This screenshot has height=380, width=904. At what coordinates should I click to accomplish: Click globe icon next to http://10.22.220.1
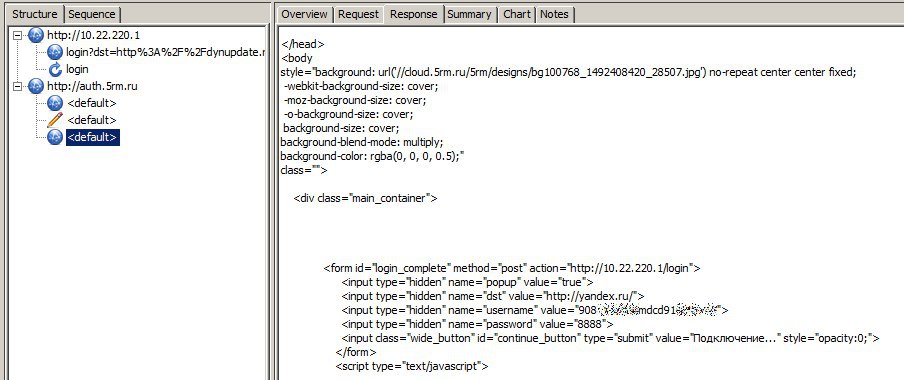click(36, 35)
